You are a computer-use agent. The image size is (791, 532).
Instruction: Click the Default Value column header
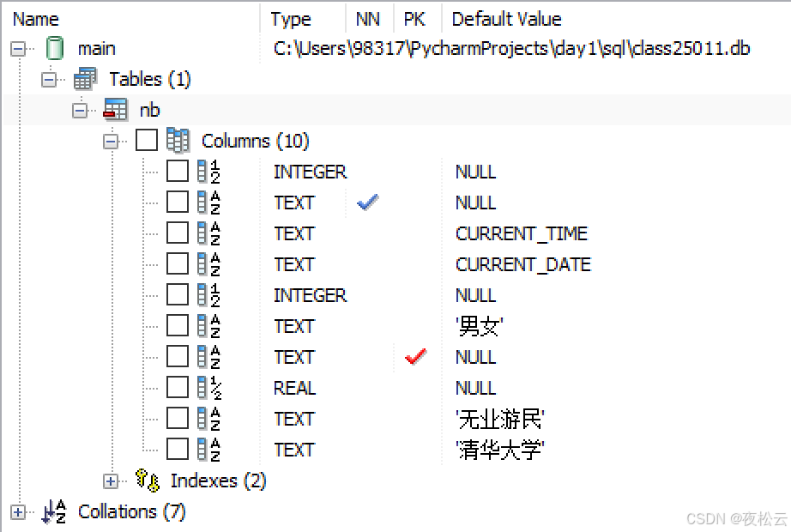506,19
